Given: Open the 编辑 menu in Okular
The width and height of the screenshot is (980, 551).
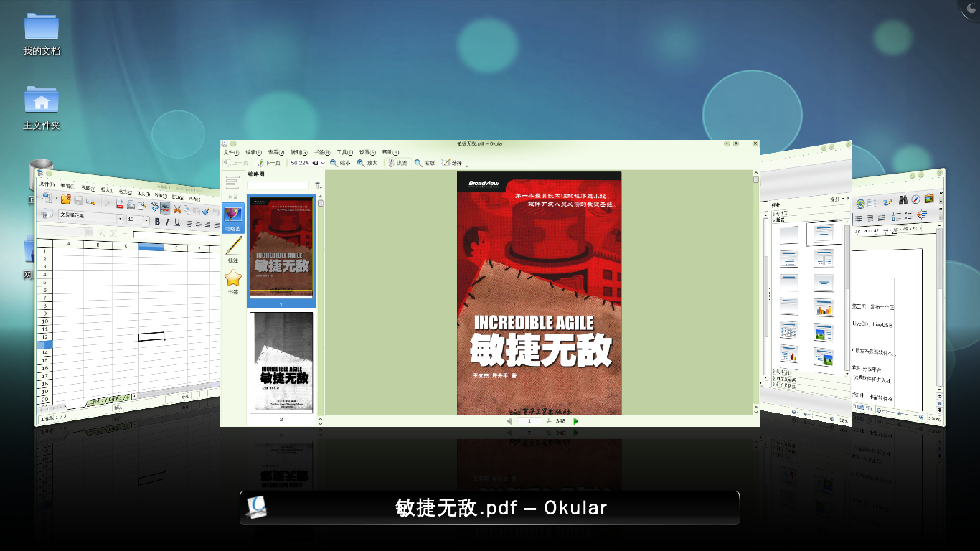Looking at the screenshot, I should pyautogui.click(x=254, y=153).
